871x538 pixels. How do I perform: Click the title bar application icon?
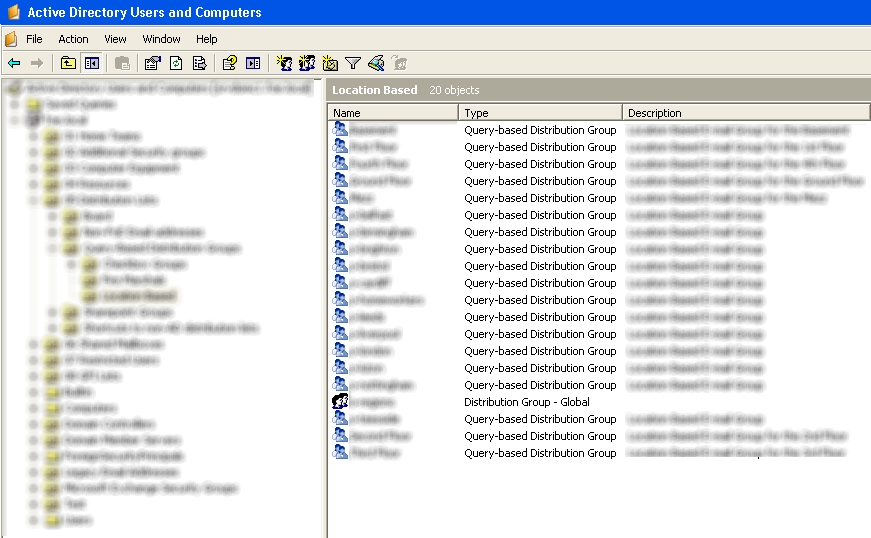(x=13, y=12)
